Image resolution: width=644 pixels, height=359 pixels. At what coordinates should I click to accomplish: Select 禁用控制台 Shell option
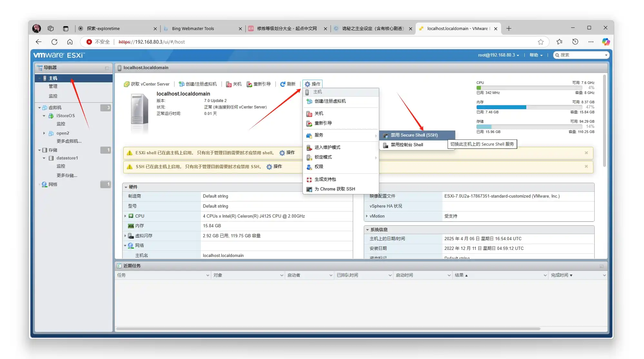(x=414, y=145)
